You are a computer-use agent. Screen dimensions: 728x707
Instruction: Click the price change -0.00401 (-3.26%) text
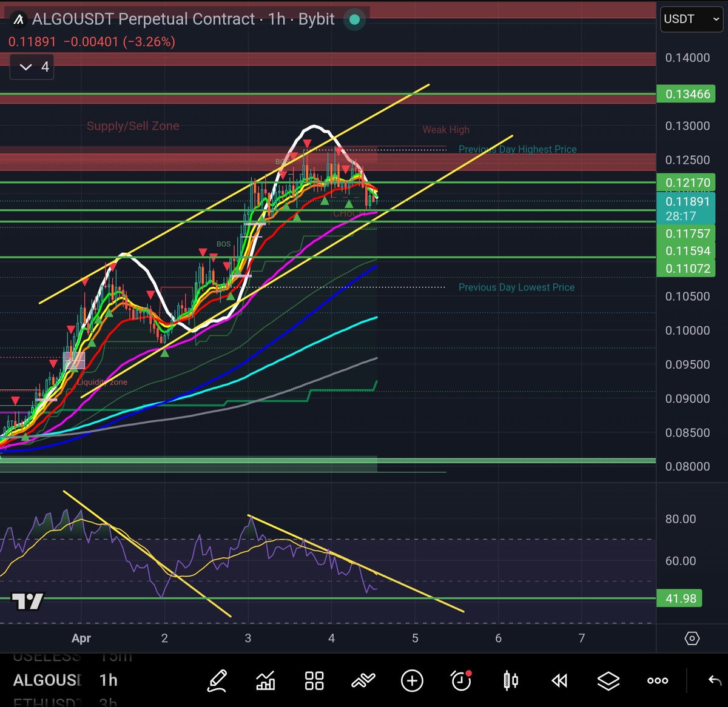[120, 42]
